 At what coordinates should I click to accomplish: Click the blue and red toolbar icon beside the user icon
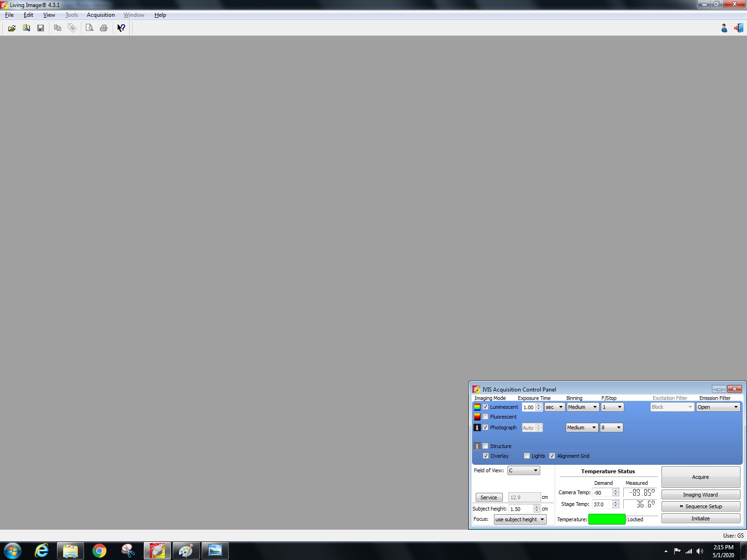click(x=739, y=28)
